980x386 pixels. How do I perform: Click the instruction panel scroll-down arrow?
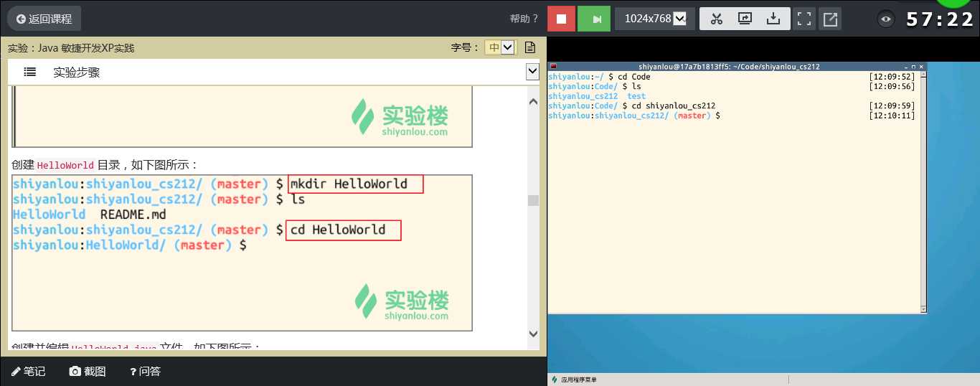(x=533, y=334)
